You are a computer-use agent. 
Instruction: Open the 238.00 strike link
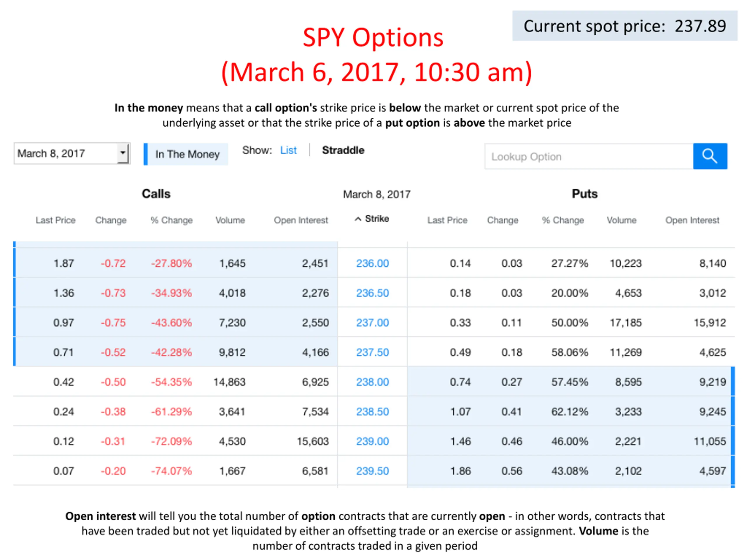click(x=373, y=382)
